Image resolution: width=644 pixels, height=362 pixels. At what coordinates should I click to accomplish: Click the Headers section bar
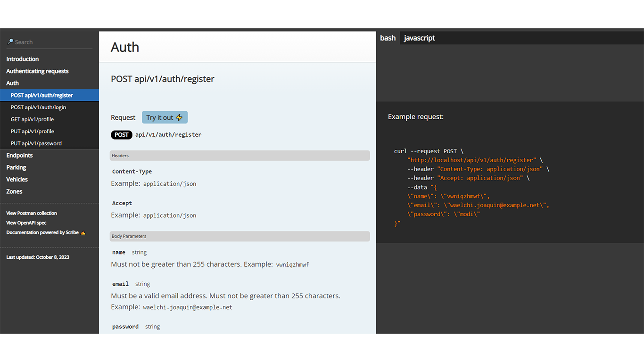tap(240, 156)
